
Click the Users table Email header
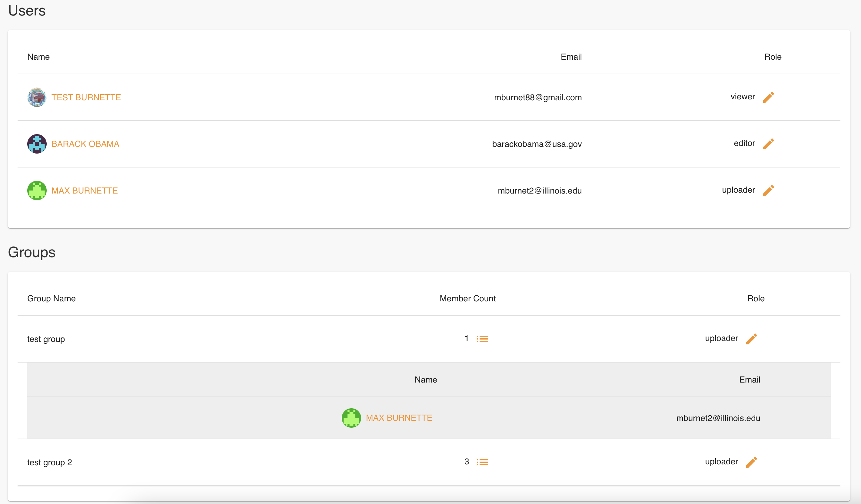(571, 57)
